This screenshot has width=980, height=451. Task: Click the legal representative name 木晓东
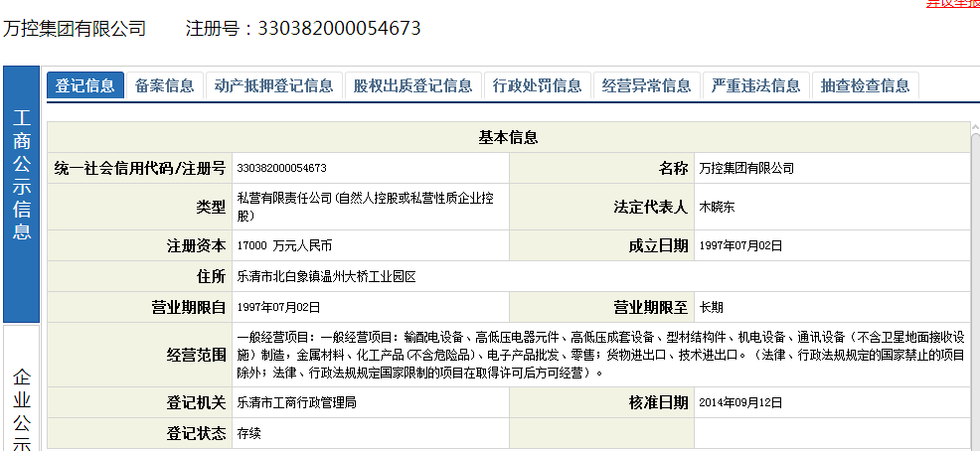point(717,208)
